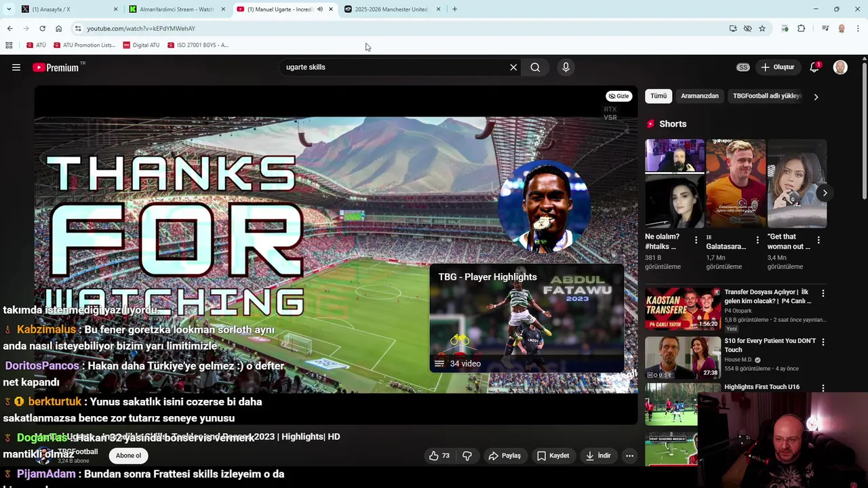Hide end screen cards with Gizle
Image resolution: width=868 pixels, height=488 pixels.
pos(618,96)
